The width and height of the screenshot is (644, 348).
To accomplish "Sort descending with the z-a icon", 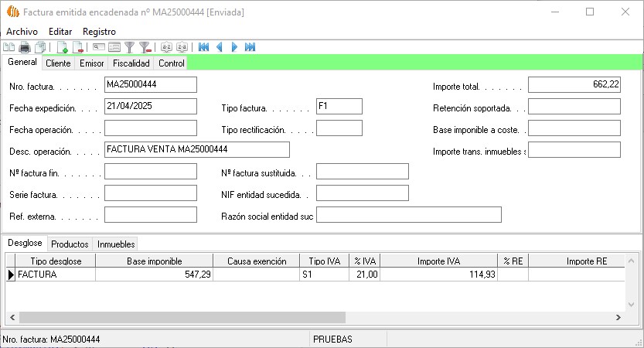I will tap(182, 47).
